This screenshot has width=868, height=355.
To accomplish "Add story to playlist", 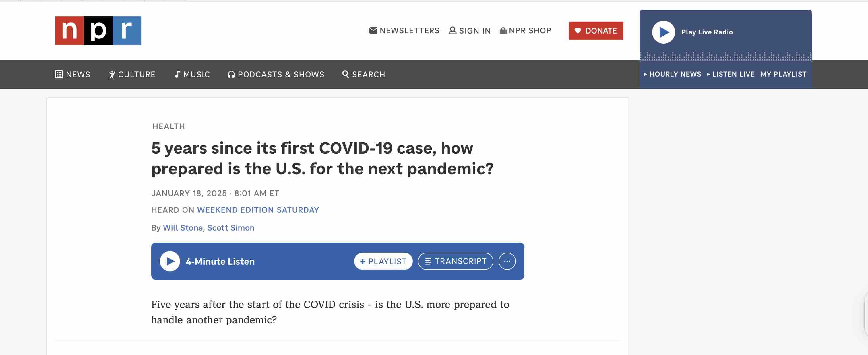I will 383,261.
